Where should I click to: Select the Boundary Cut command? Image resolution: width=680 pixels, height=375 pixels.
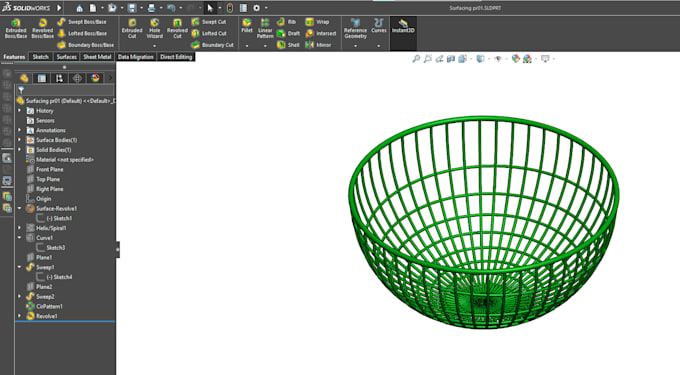[212, 45]
